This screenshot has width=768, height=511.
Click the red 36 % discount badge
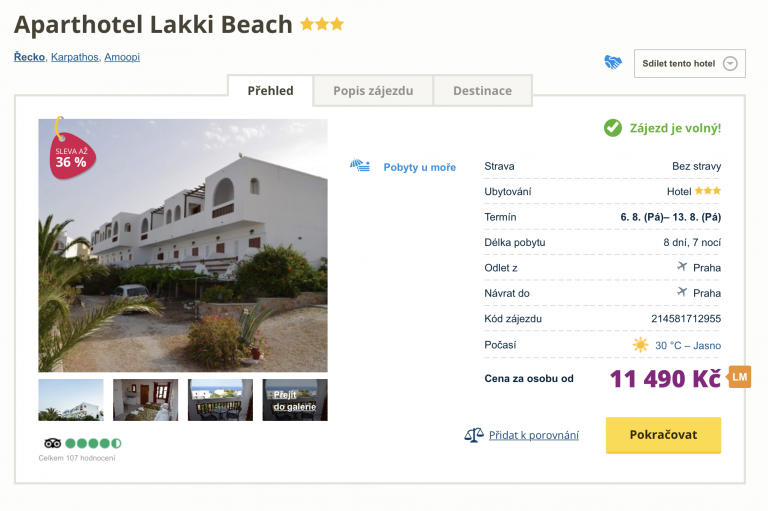point(70,157)
